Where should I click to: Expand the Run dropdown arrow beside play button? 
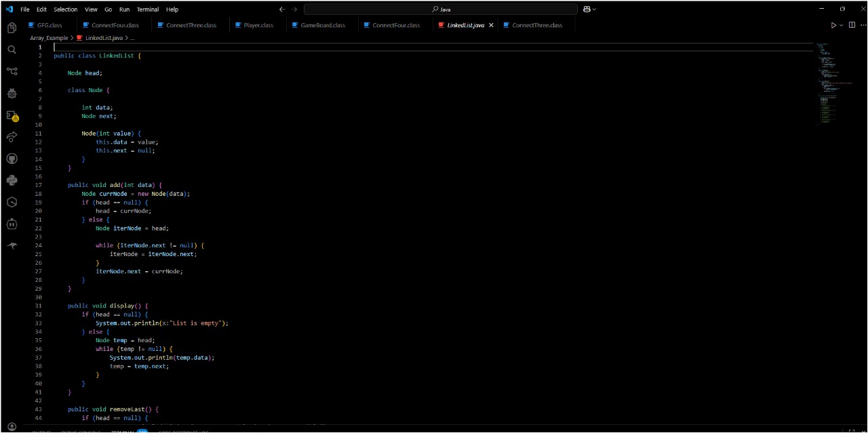click(x=842, y=25)
